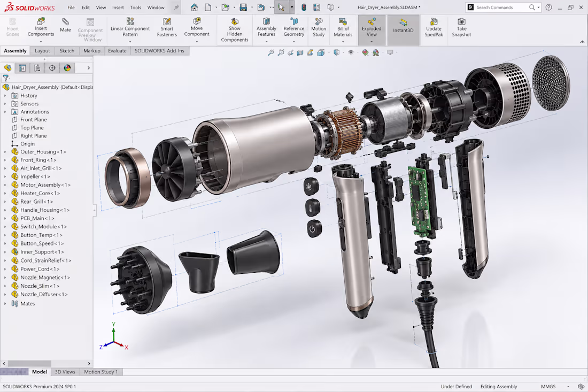Expand the Mates folder in tree
This screenshot has width=588, height=392.
(x=5, y=304)
